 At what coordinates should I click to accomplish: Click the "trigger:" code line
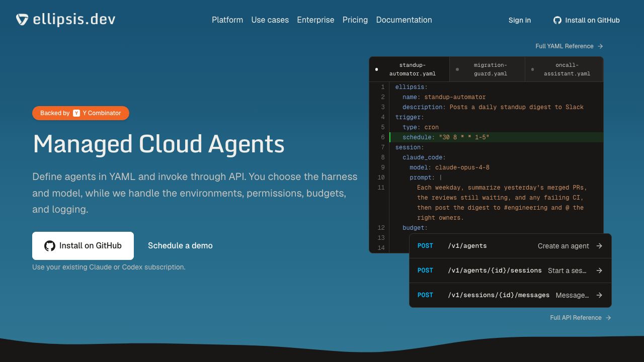410,117
